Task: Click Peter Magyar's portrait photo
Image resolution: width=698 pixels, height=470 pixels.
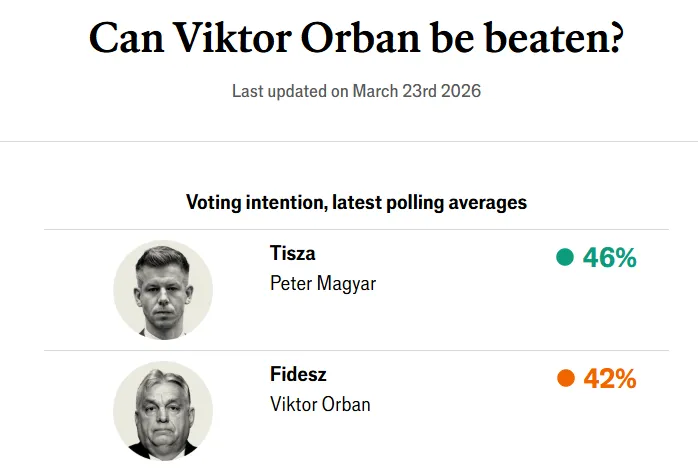Action: (163, 289)
